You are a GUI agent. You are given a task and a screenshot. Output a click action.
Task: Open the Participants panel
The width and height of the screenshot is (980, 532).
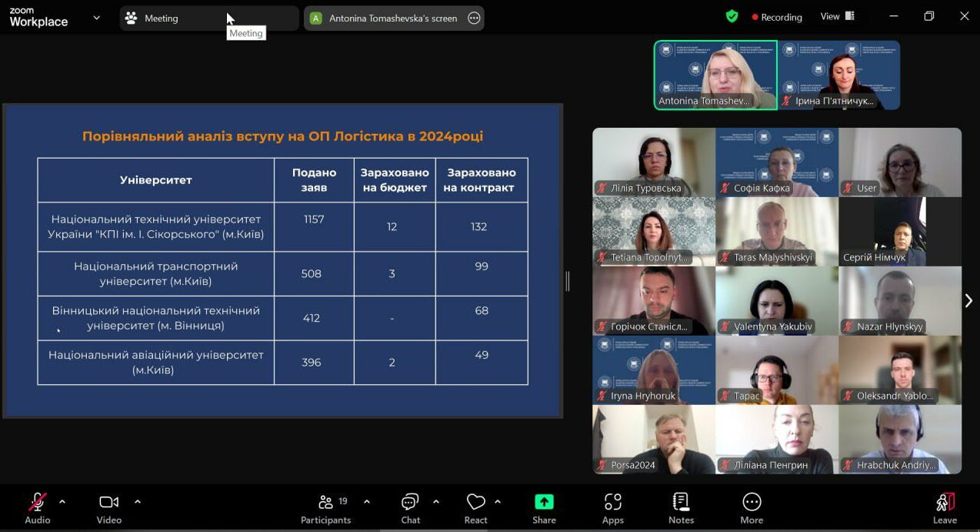coord(325,509)
